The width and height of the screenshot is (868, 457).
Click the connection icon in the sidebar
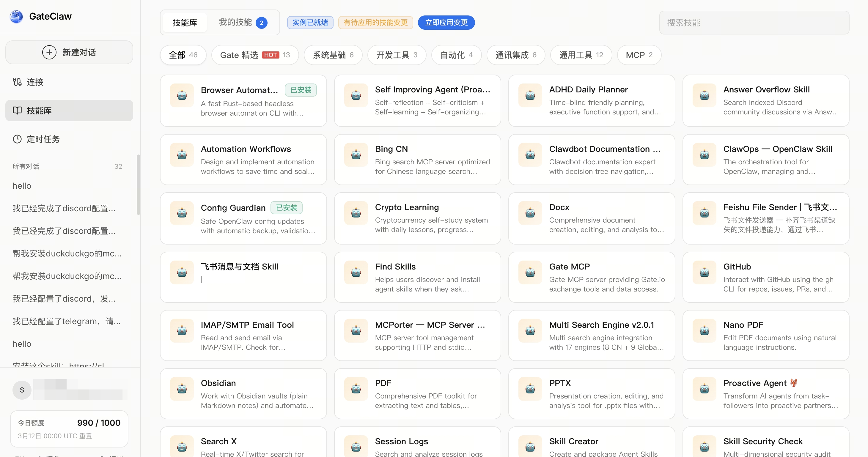point(17,82)
